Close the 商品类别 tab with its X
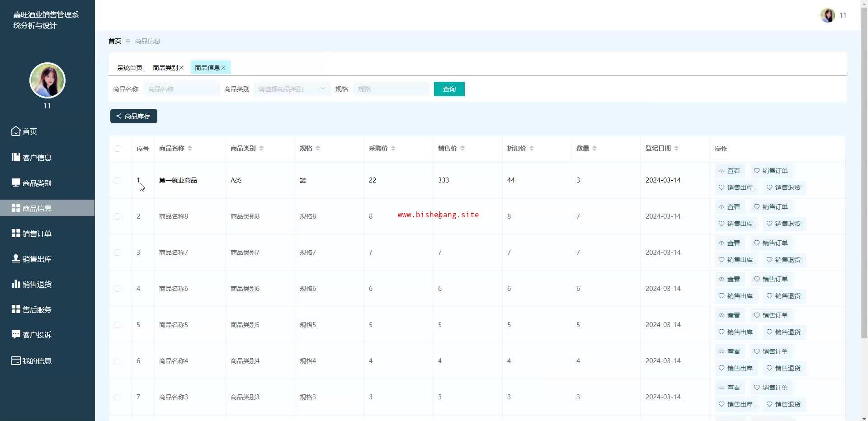The image size is (868, 421). (181, 68)
